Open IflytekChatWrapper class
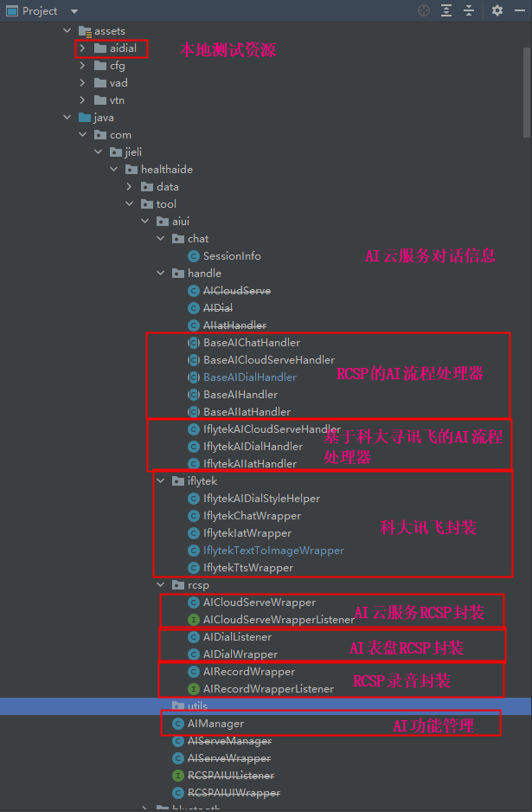This screenshot has width=532, height=812. click(x=252, y=516)
